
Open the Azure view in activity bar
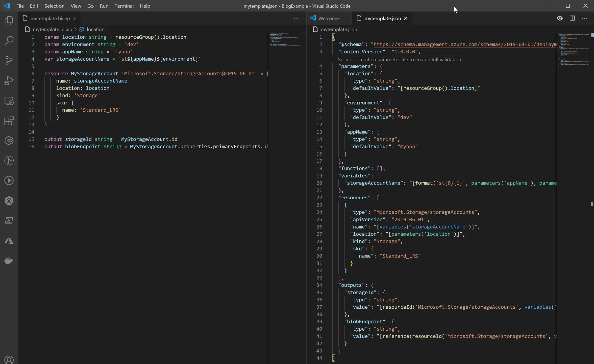[9, 241]
